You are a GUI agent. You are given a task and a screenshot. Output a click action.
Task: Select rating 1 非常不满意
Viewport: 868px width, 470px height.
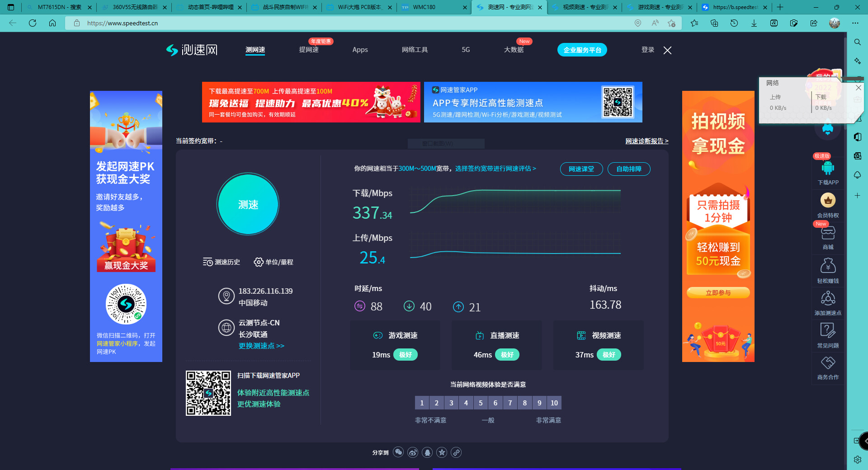pos(422,403)
